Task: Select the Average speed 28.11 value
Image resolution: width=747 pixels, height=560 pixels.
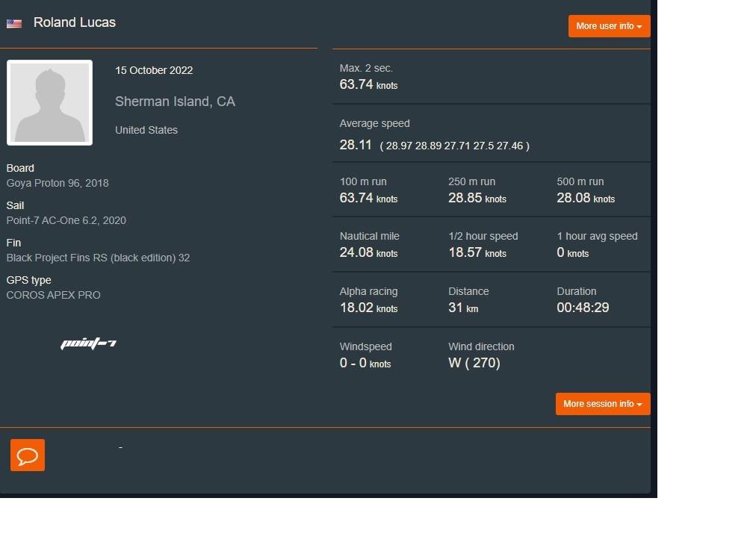Action: tap(356, 145)
